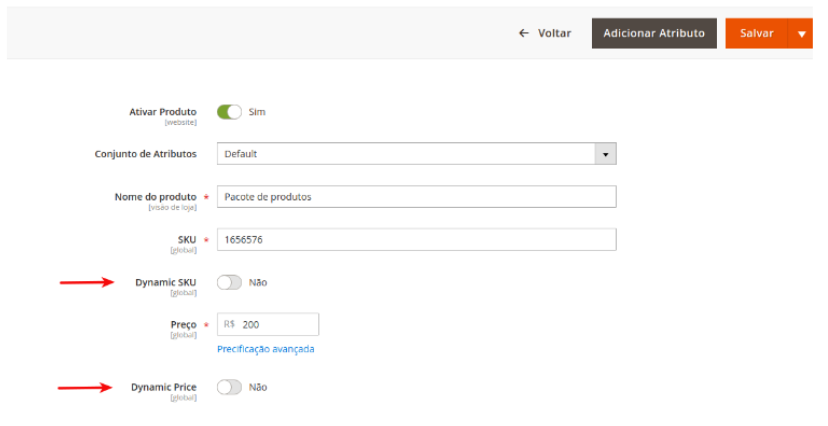
Task: Open the Salvar split-button dropdown arrow
Action: click(x=801, y=34)
